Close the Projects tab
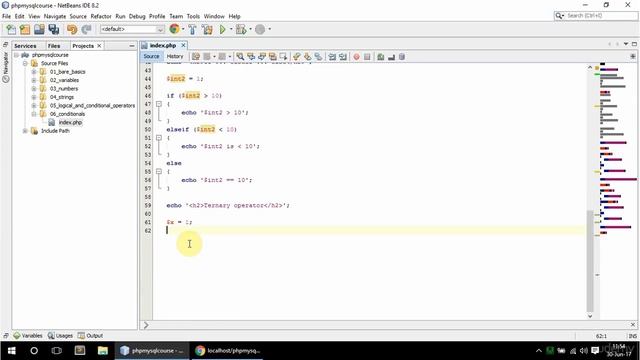Viewport: 640px width, 360px height. tap(99, 46)
